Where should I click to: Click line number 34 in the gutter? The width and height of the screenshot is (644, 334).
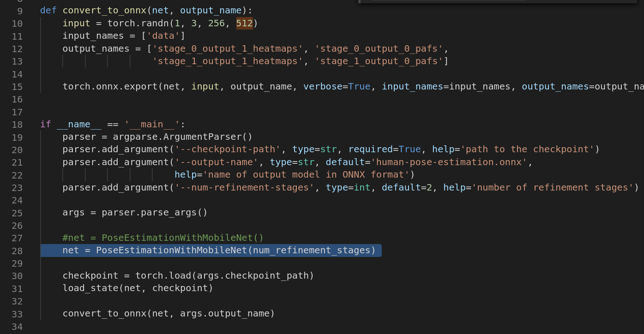coord(17,326)
